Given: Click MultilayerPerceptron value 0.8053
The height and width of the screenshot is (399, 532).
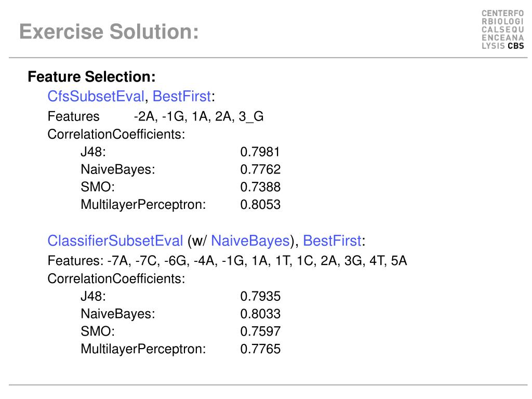Looking at the screenshot, I should [x=260, y=205].
